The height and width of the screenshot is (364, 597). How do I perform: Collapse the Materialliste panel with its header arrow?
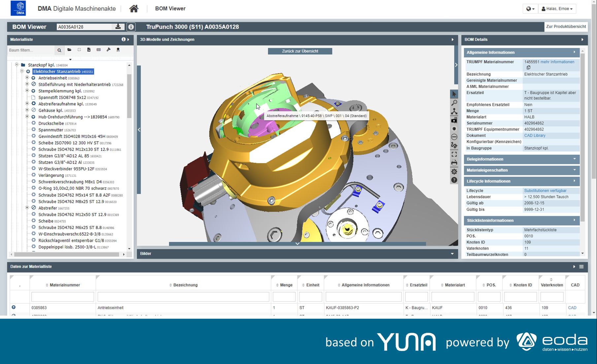tap(128, 39)
